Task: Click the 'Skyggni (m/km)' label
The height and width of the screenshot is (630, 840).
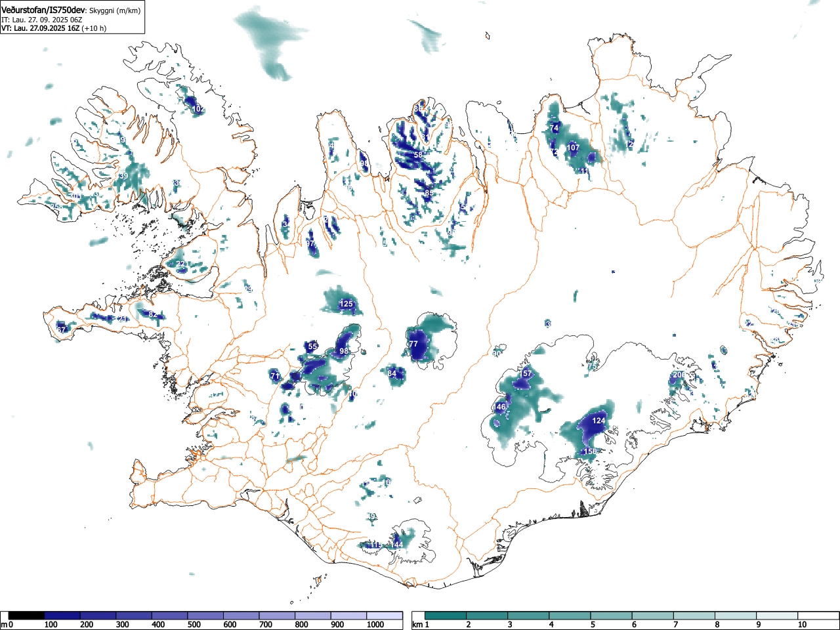Action: click(114, 10)
